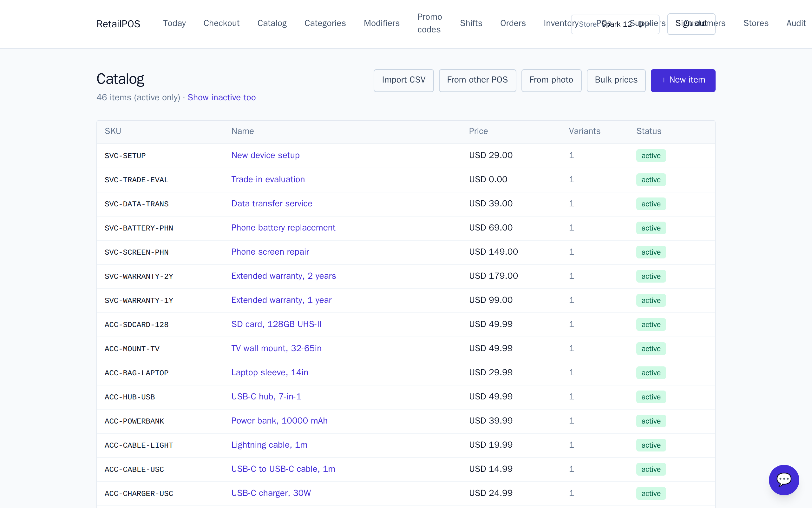
Task: Open the Phone battery replacement item
Action: pyautogui.click(x=283, y=228)
